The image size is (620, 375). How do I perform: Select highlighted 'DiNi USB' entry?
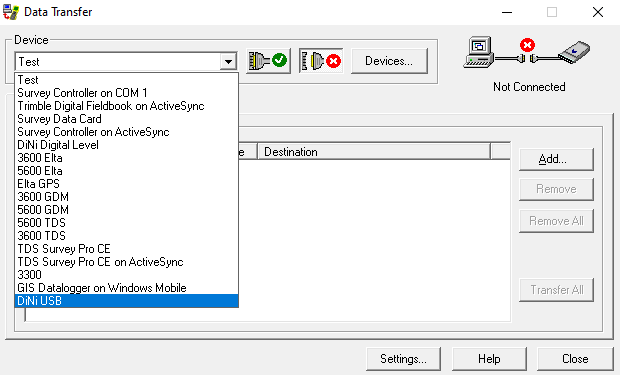[x=127, y=301]
